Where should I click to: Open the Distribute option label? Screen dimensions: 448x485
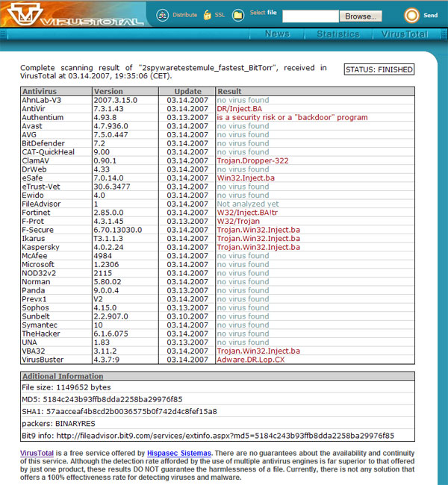coord(185,15)
